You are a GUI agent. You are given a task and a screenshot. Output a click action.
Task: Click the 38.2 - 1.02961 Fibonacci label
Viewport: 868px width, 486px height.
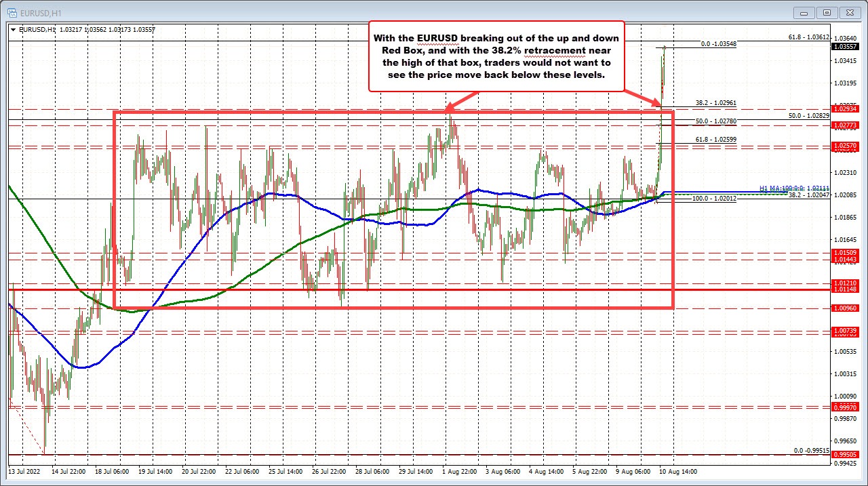pyautogui.click(x=715, y=103)
